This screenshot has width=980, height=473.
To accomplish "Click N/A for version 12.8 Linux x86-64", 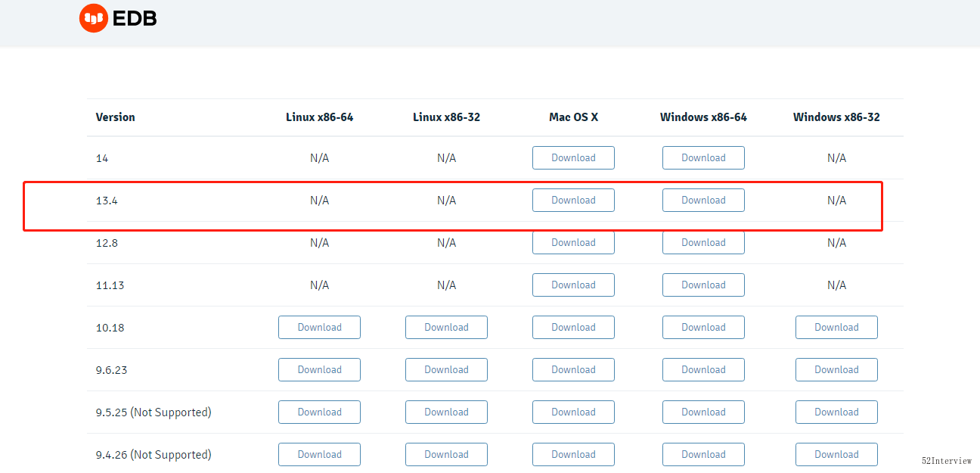I will point(319,243).
